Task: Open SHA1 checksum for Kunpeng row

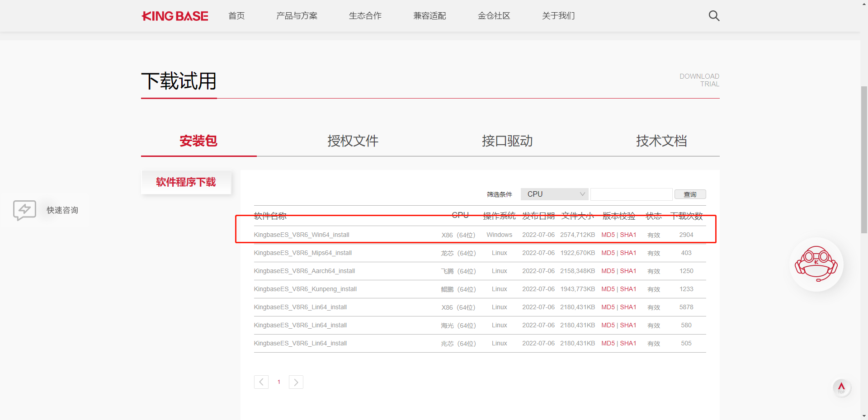Action: (628, 289)
